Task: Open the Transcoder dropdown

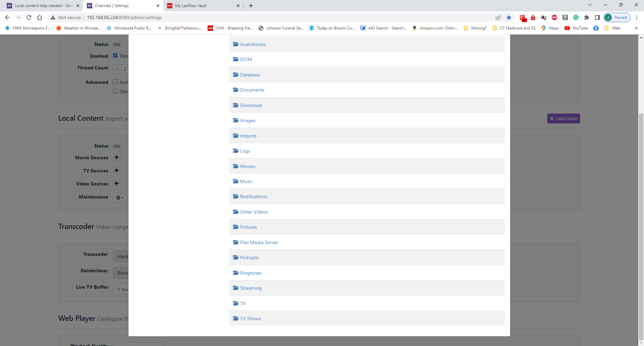Action: [x=121, y=256]
